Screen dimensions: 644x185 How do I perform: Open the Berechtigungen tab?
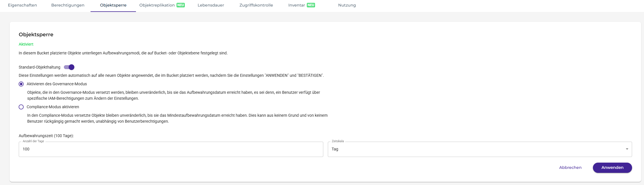68,5
